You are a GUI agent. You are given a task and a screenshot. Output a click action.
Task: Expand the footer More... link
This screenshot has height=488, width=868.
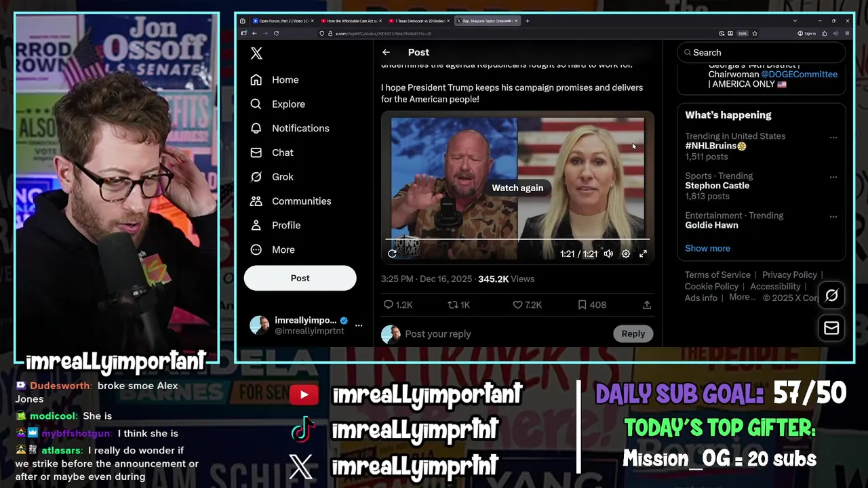coord(743,298)
